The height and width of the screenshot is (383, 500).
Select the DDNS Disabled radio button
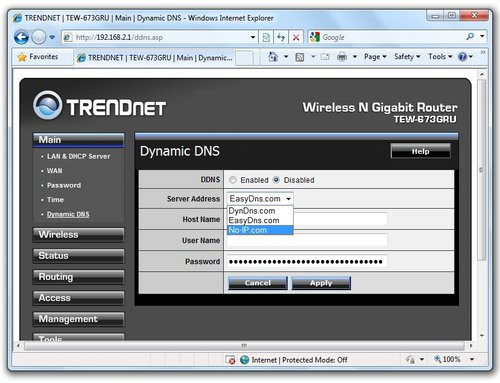click(276, 180)
